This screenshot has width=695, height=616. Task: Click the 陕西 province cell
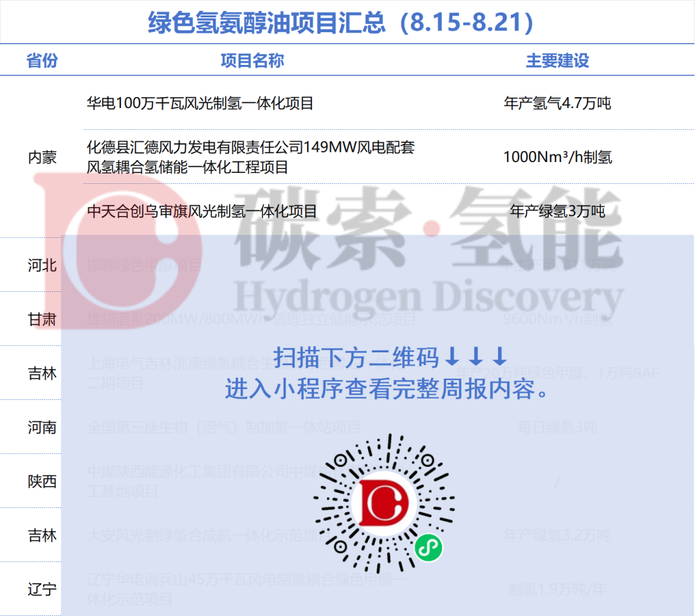coord(42,482)
